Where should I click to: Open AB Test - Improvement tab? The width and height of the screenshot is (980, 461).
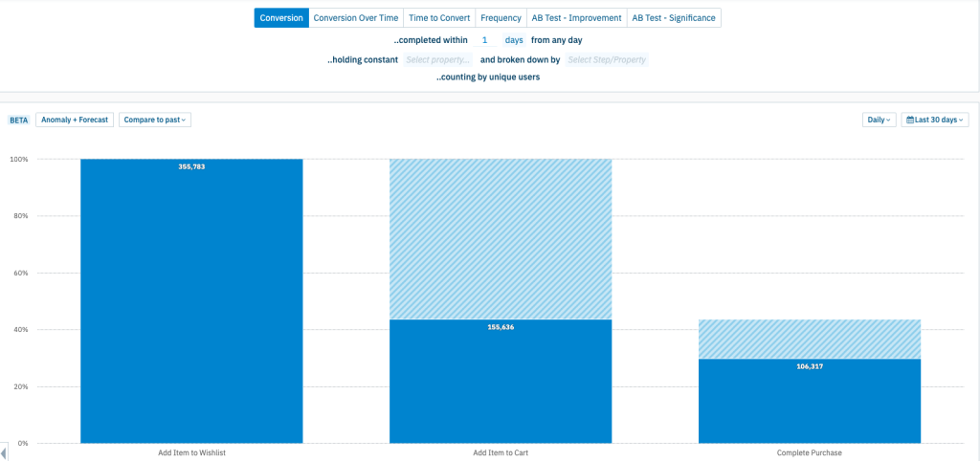click(576, 18)
